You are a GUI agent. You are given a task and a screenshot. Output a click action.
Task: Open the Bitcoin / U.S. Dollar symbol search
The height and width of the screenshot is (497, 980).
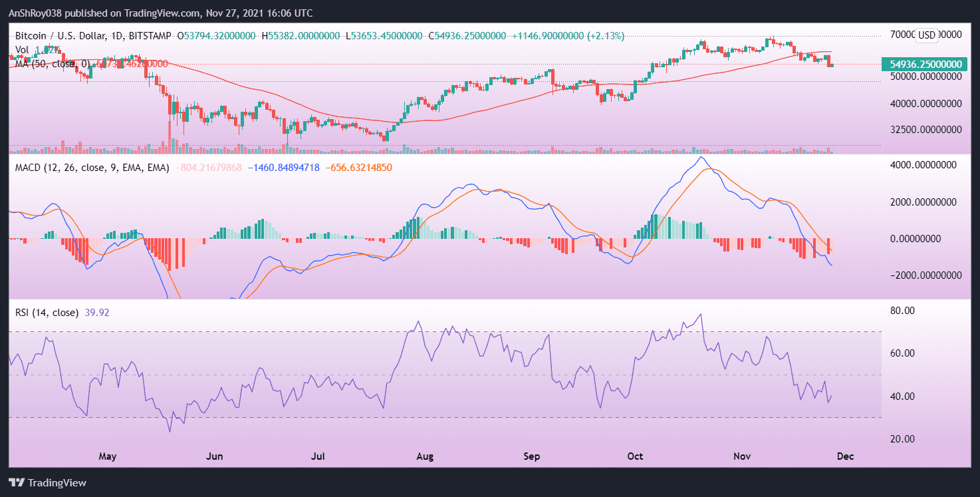click(60, 36)
